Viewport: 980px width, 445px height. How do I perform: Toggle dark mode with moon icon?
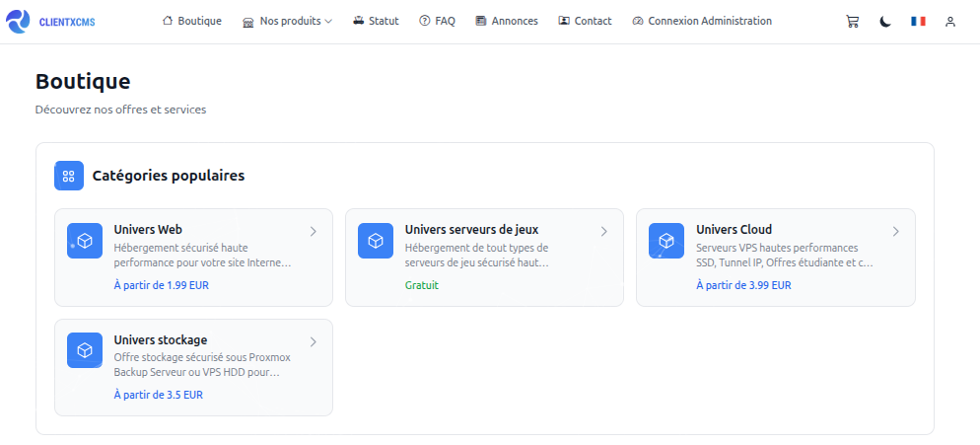point(885,21)
